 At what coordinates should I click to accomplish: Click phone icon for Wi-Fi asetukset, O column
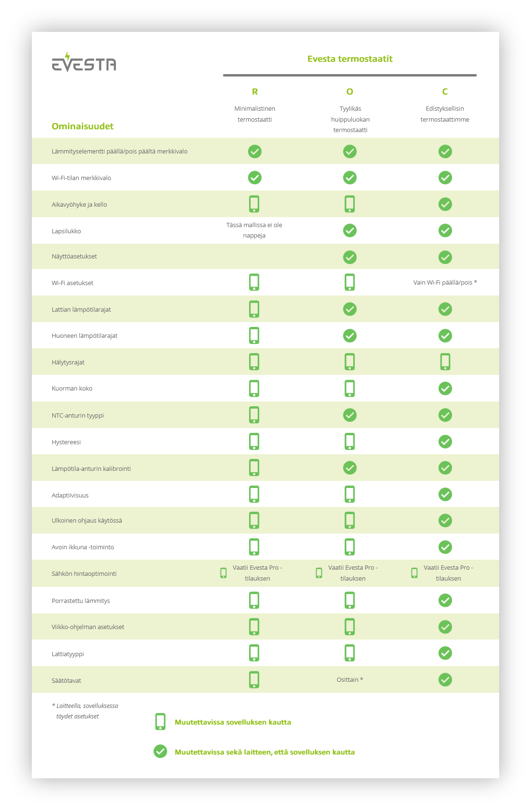pos(350,282)
